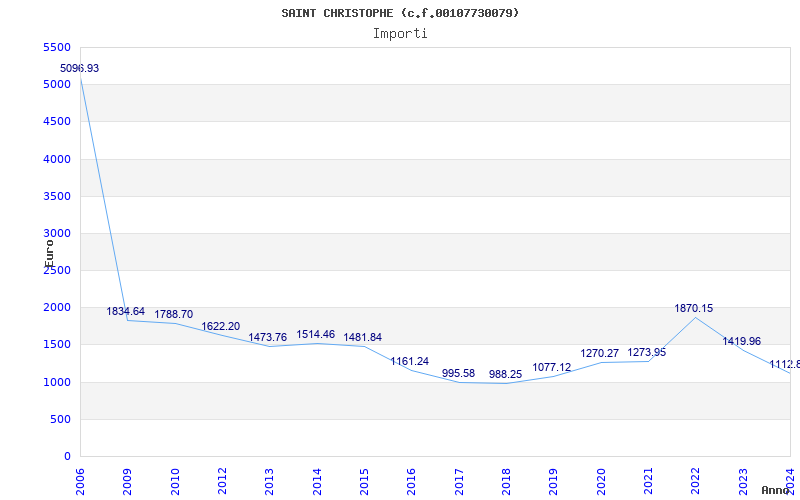Image resolution: width=800 pixels, height=500 pixels.
Task: Click the 1273.95 label for 2021
Action: pyautogui.click(x=646, y=352)
